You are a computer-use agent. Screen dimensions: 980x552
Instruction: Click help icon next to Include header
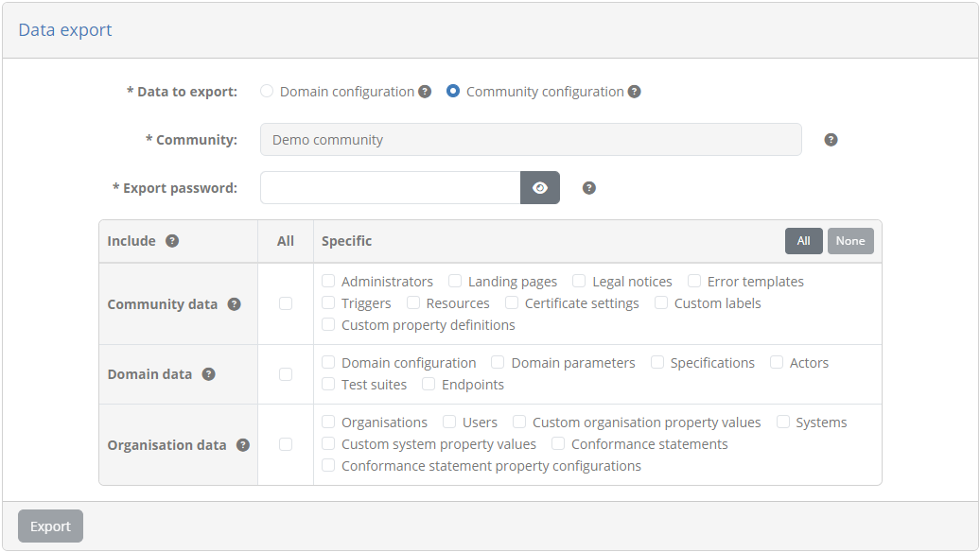pyautogui.click(x=172, y=241)
